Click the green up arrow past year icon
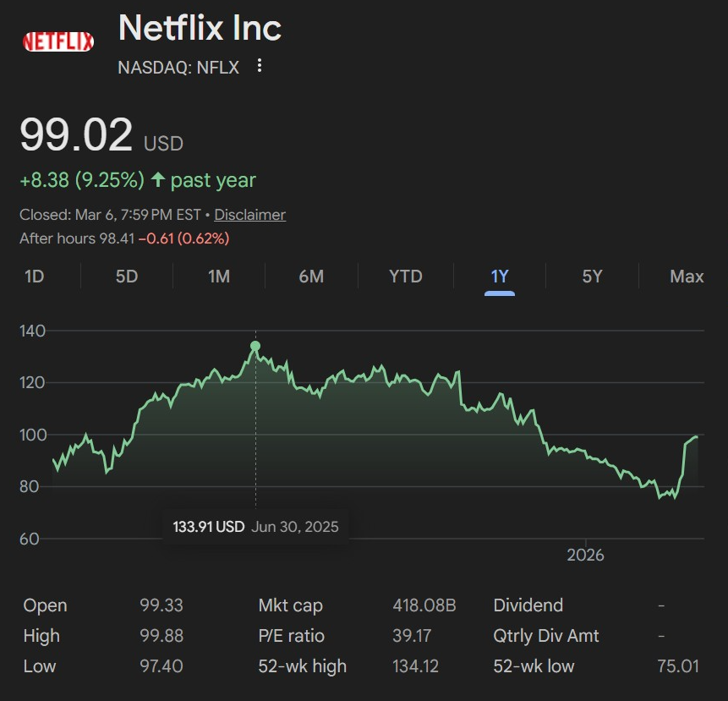 click(158, 179)
